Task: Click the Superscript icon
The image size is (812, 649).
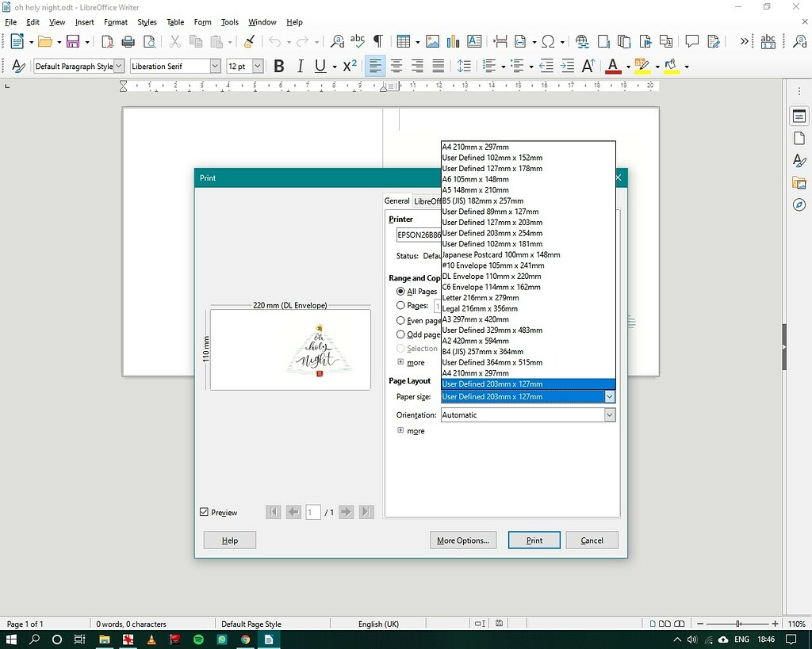Action: pos(350,67)
